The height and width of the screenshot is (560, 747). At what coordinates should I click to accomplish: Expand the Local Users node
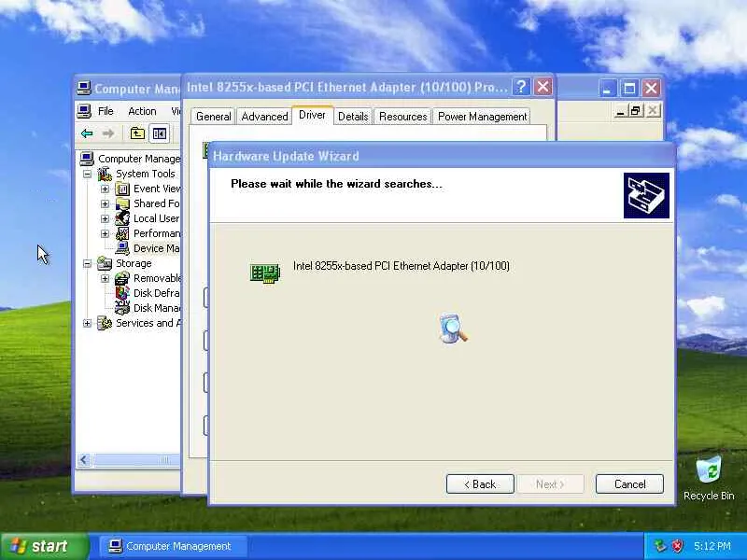105,218
